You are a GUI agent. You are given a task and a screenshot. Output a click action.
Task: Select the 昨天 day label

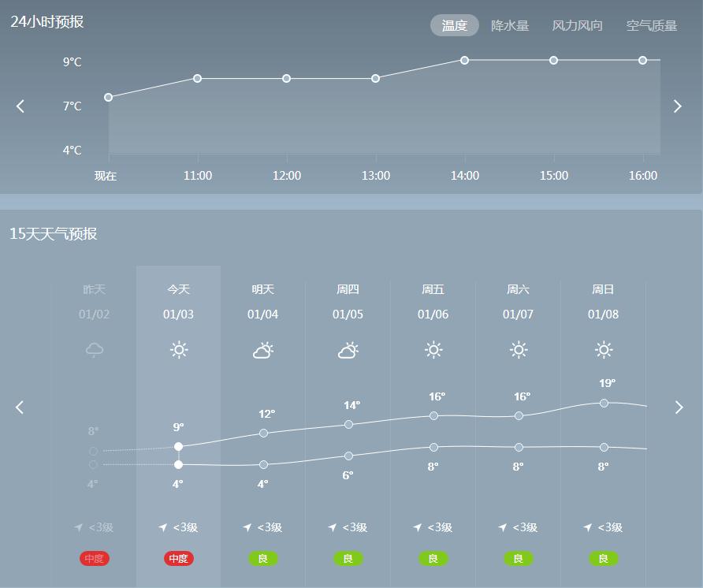click(94, 289)
